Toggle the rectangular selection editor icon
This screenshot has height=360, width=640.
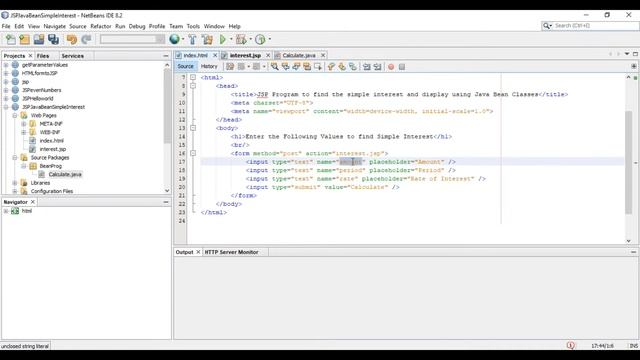tap(318, 67)
